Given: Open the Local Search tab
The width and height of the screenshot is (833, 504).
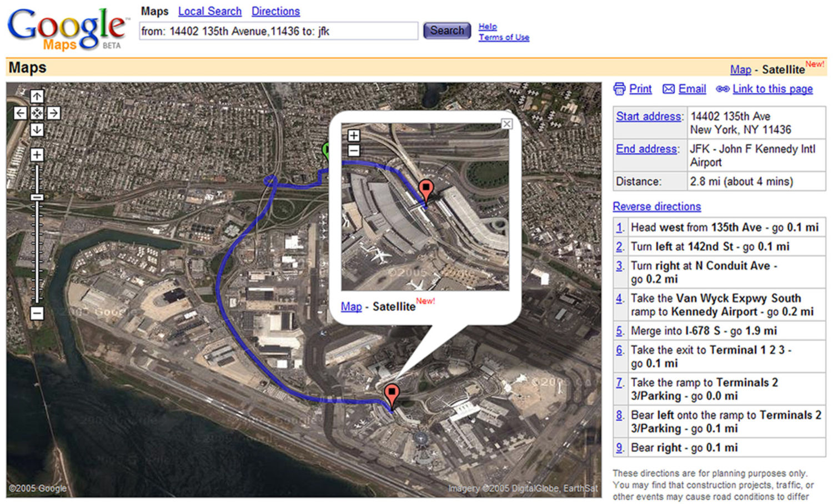Looking at the screenshot, I should (209, 11).
